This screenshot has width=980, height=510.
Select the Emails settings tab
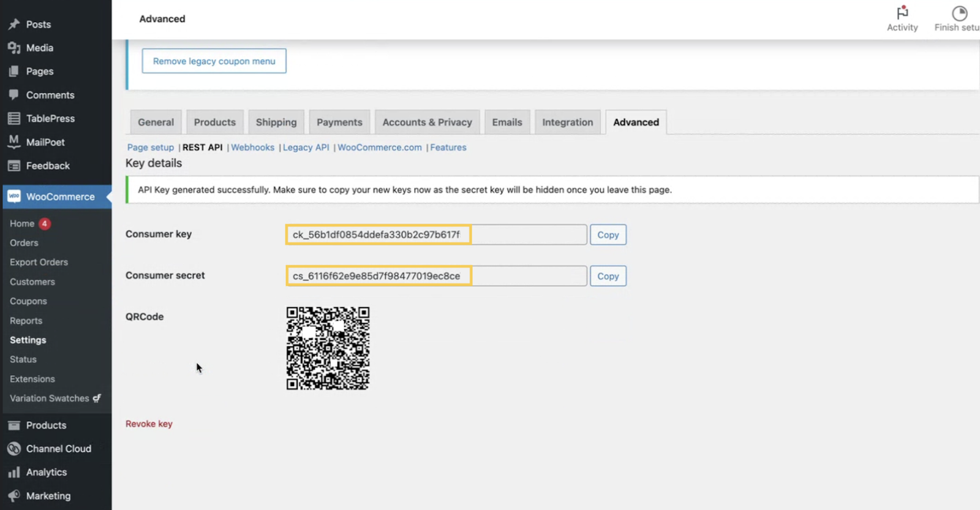tap(507, 122)
